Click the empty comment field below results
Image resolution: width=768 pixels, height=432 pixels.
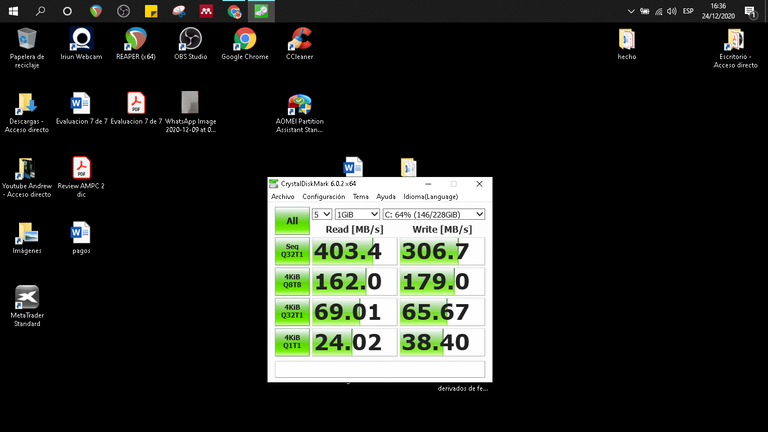pyautogui.click(x=380, y=369)
